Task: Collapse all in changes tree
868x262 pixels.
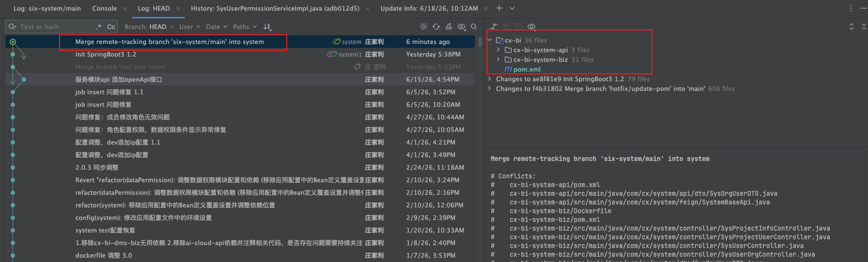Action: coord(864,27)
